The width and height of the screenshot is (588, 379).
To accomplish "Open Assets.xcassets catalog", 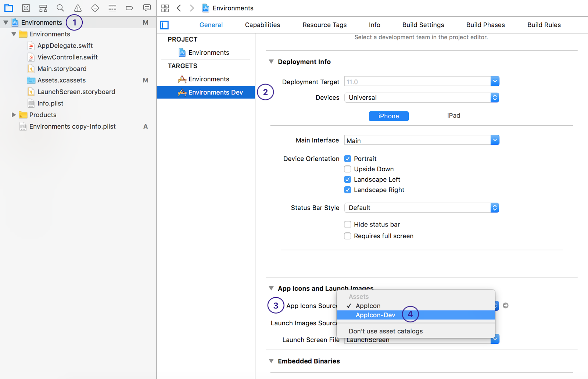I will (61, 80).
